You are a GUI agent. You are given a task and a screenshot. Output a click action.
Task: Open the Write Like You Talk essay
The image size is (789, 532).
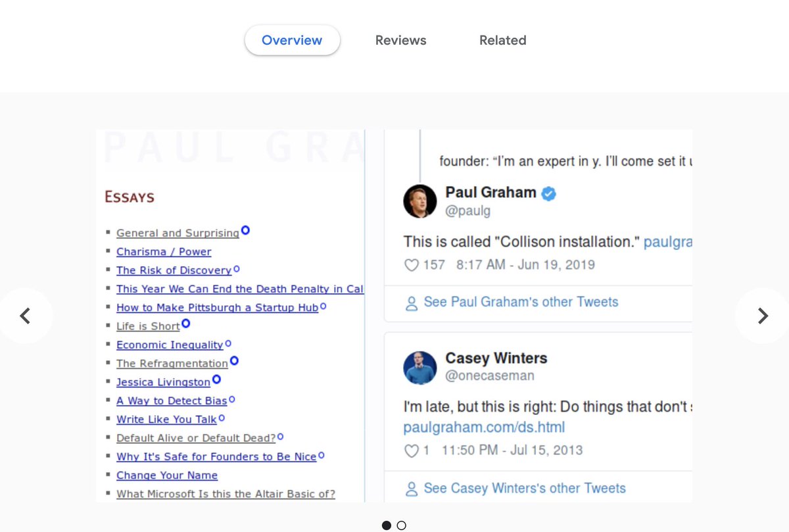pyautogui.click(x=166, y=419)
